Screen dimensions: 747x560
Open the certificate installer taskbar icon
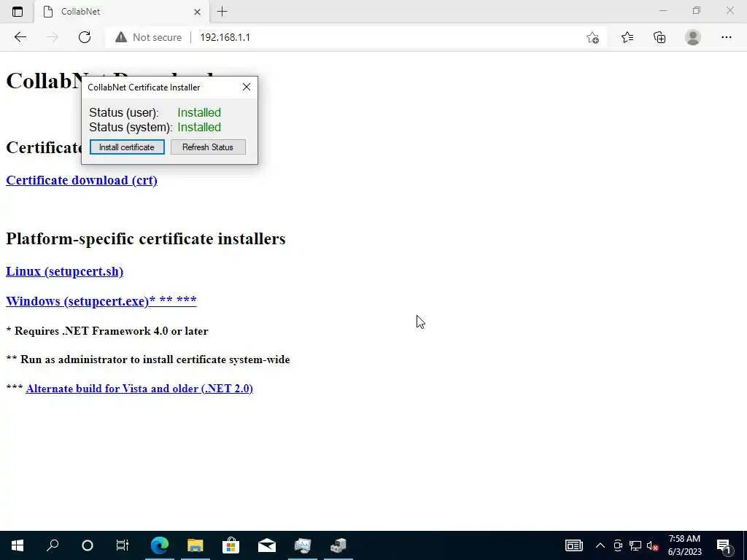tap(338, 545)
